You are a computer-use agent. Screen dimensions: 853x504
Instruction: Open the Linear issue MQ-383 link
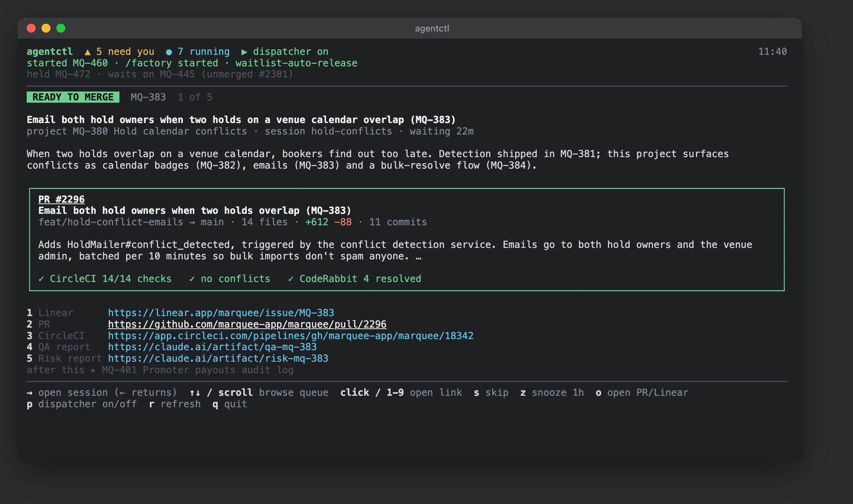pos(221,313)
